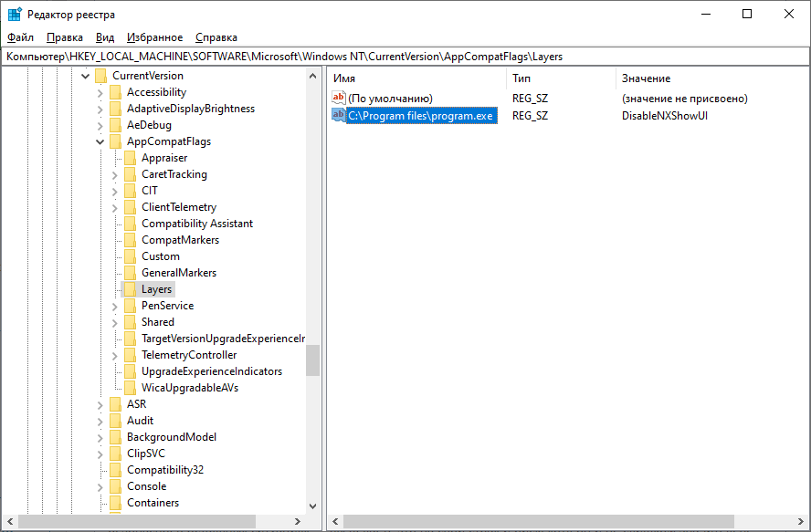Click the registry path address bar
The height and width of the screenshot is (532, 811).
[x=405, y=57]
